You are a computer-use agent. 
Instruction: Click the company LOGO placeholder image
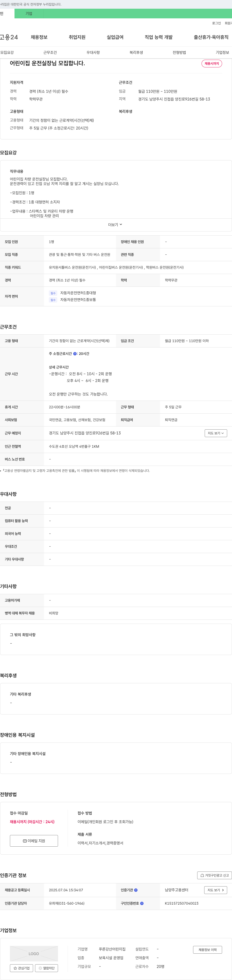(34, 953)
